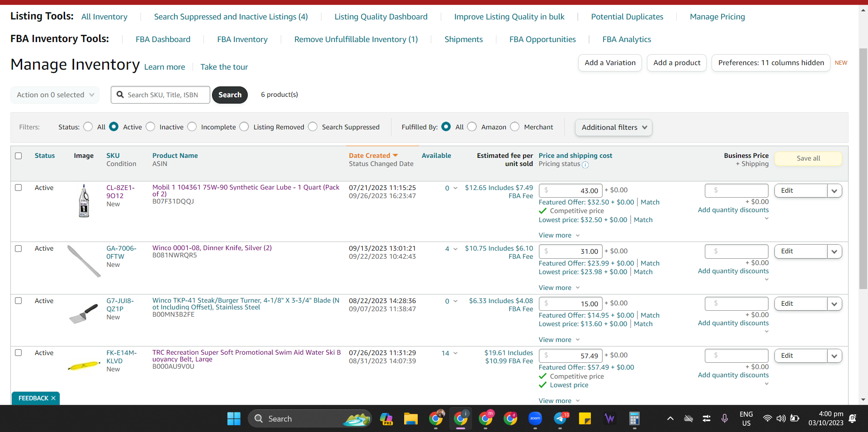Expand available quantity arrow for Dinner Knife row

(x=455, y=249)
